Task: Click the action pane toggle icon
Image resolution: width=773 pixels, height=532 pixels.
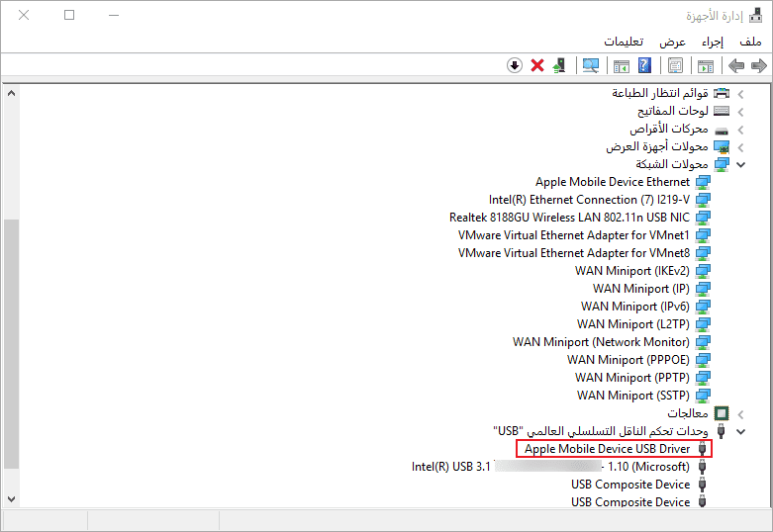Action: pyautogui.click(x=622, y=65)
